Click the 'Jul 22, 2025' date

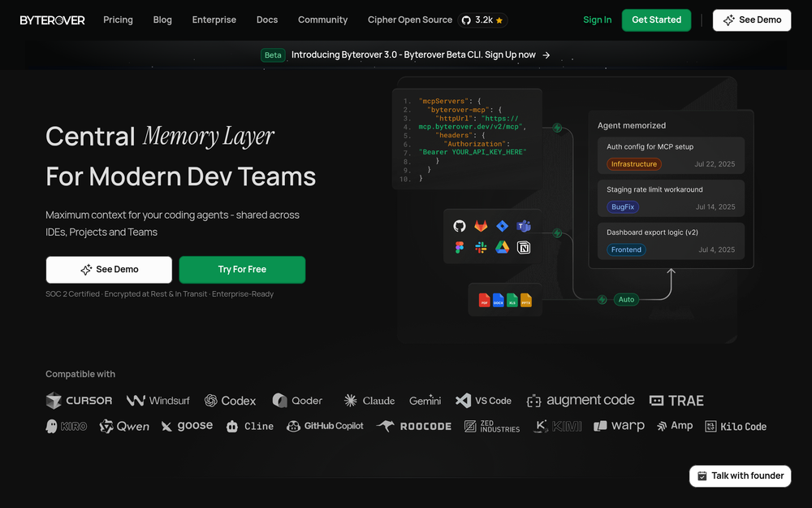715,164
